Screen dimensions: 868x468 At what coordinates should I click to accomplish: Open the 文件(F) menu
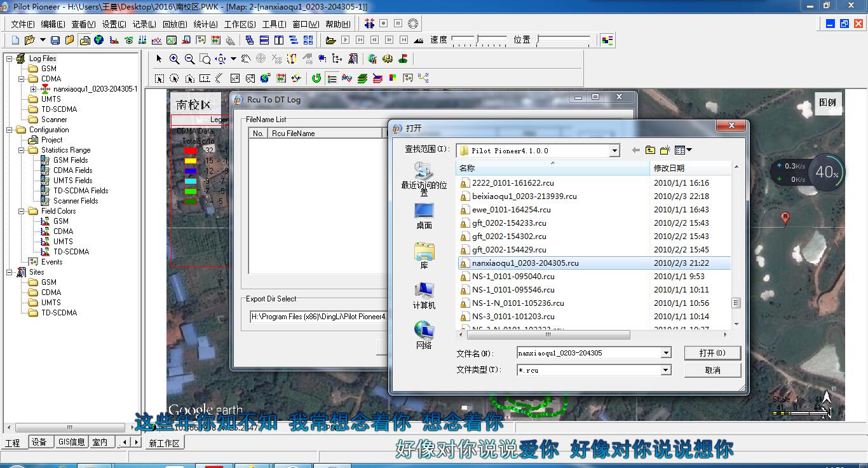point(22,24)
